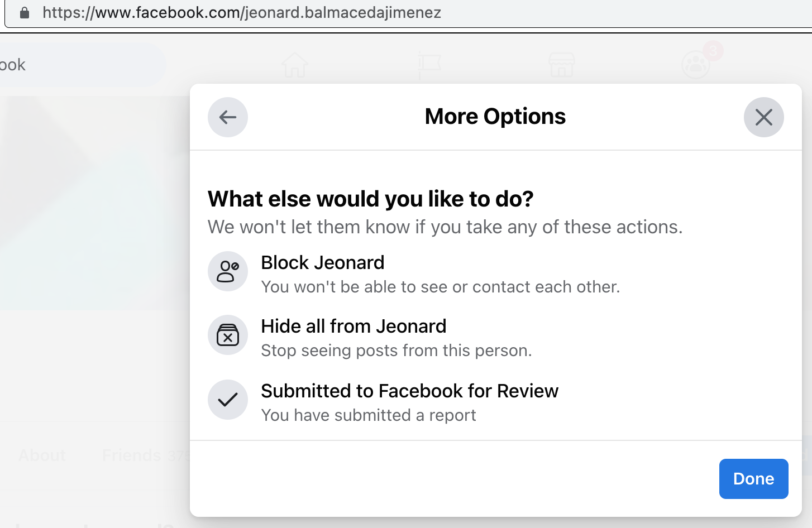Choose Hide all from Jeonard
812x528 pixels.
pos(354,327)
